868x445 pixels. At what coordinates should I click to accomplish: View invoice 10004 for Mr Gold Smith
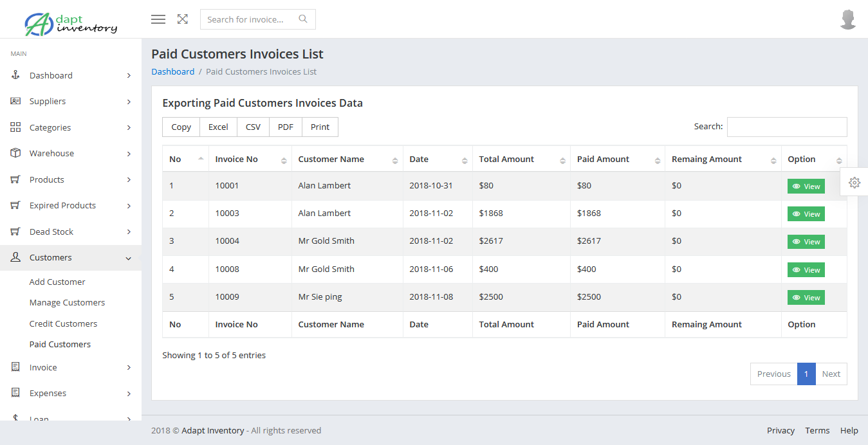pyautogui.click(x=806, y=242)
